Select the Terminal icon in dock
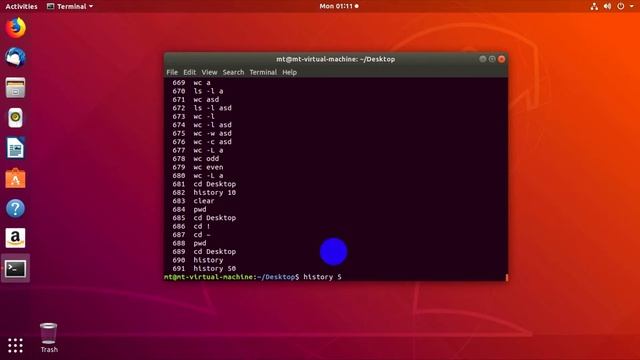Viewport: 640px width, 360px height. [16, 269]
